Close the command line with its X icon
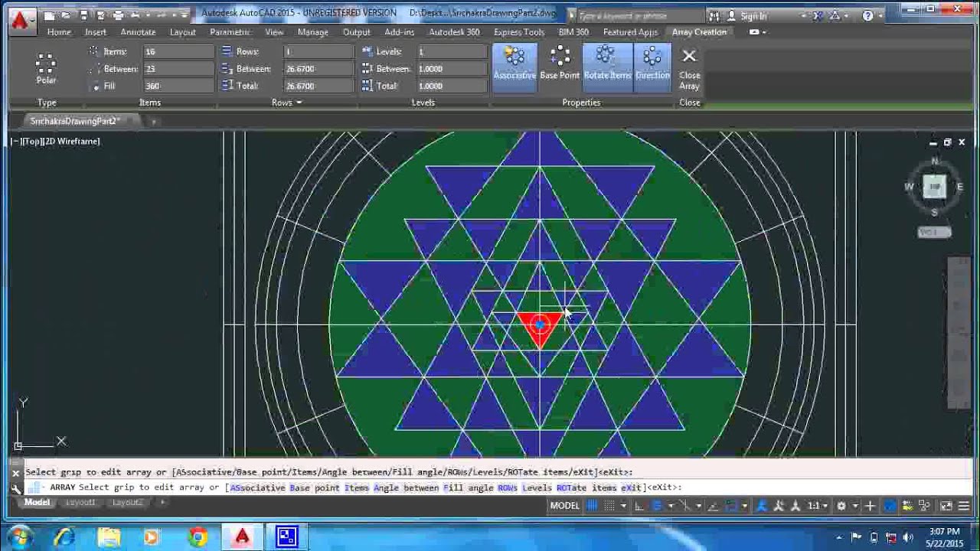The width and height of the screenshot is (980, 551). [15, 473]
